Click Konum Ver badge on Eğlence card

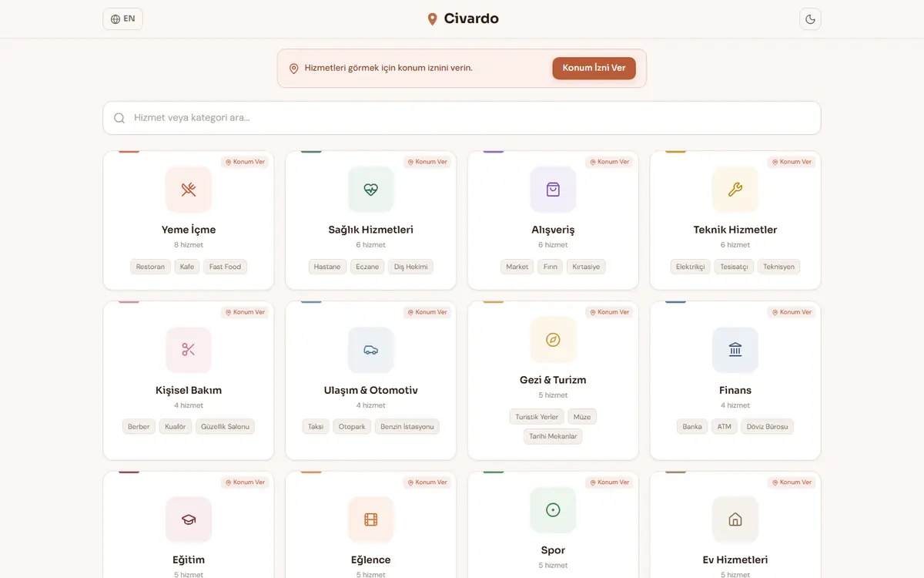coord(427,482)
